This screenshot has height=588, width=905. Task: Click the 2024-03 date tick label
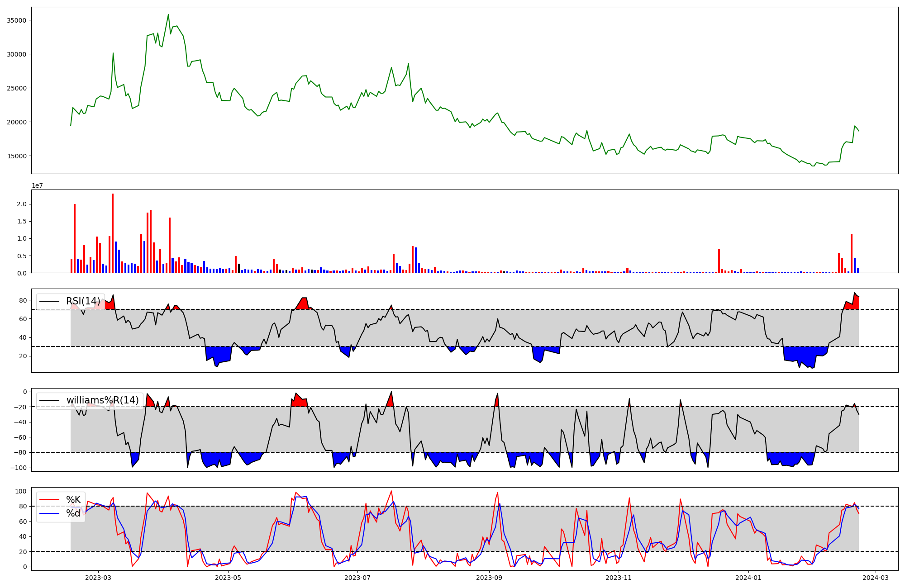point(876,578)
